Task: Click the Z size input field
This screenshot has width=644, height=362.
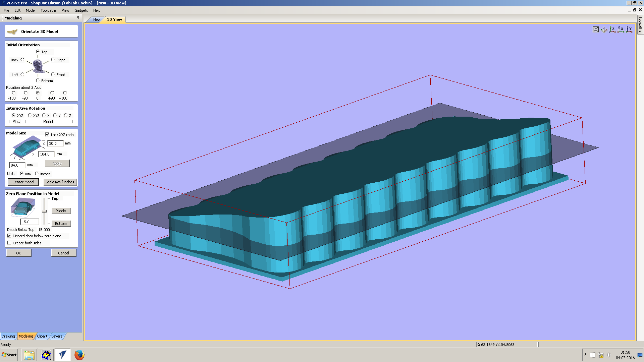Action: coord(55,143)
